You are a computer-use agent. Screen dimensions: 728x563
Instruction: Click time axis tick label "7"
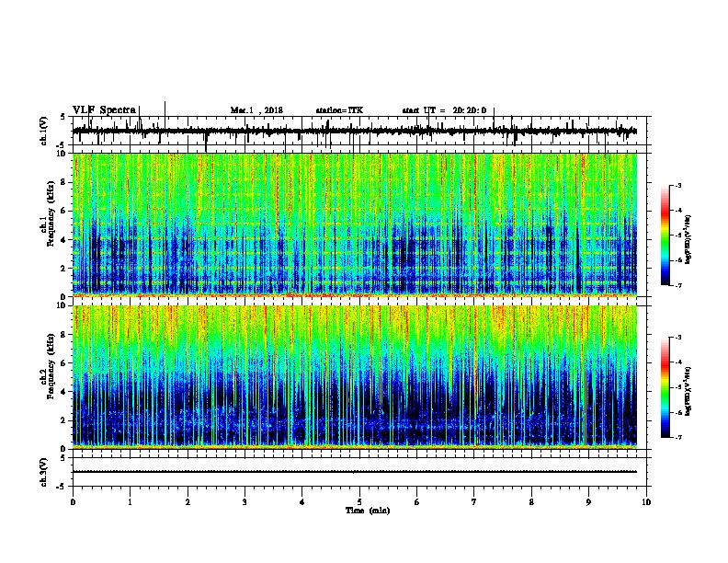coord(474,501)
